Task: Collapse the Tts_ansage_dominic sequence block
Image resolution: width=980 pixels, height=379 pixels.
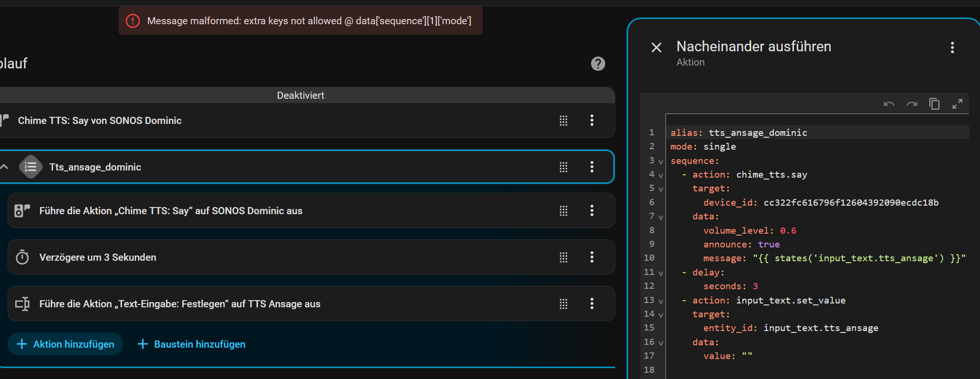Action: 5,167
